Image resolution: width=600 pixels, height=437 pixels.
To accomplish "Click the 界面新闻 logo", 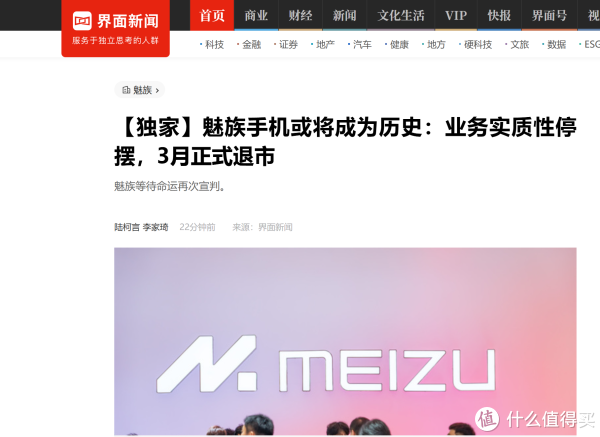I will pos(115,28).
